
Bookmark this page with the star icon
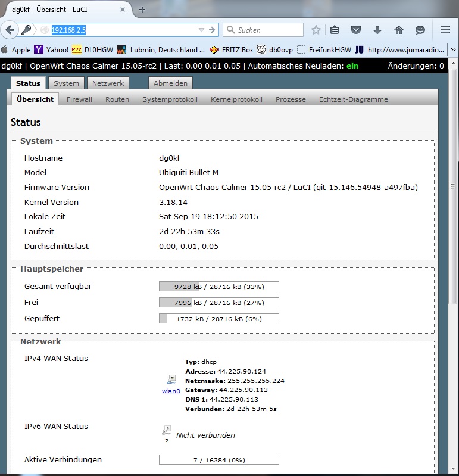[316, 30]
